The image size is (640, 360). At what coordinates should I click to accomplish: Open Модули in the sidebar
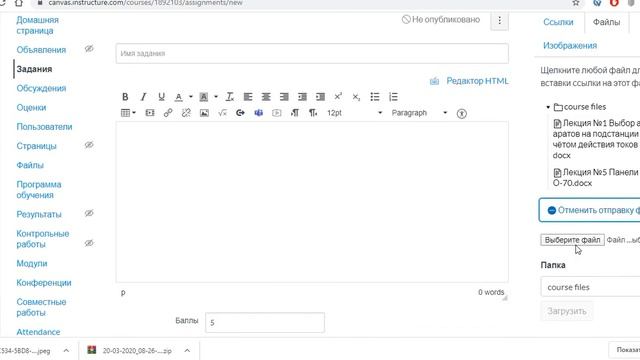(32, 263)
